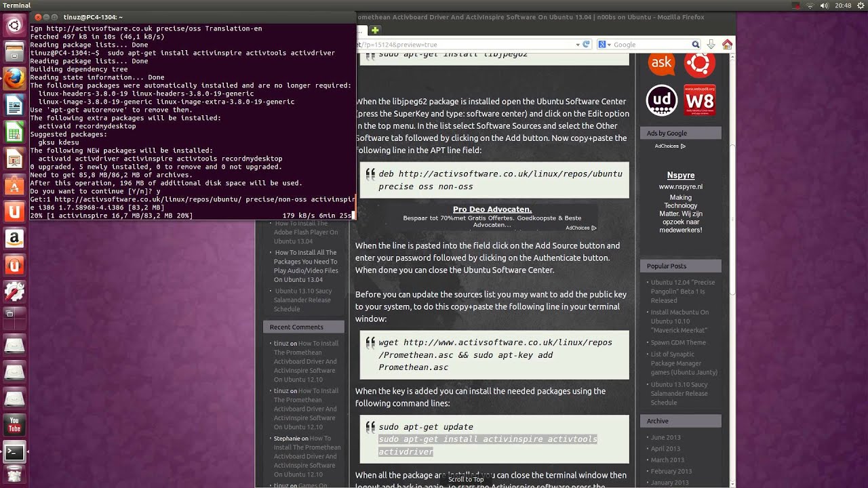
Task: Open System Settings wrench icon in launcher
Action: click(14, 291)
